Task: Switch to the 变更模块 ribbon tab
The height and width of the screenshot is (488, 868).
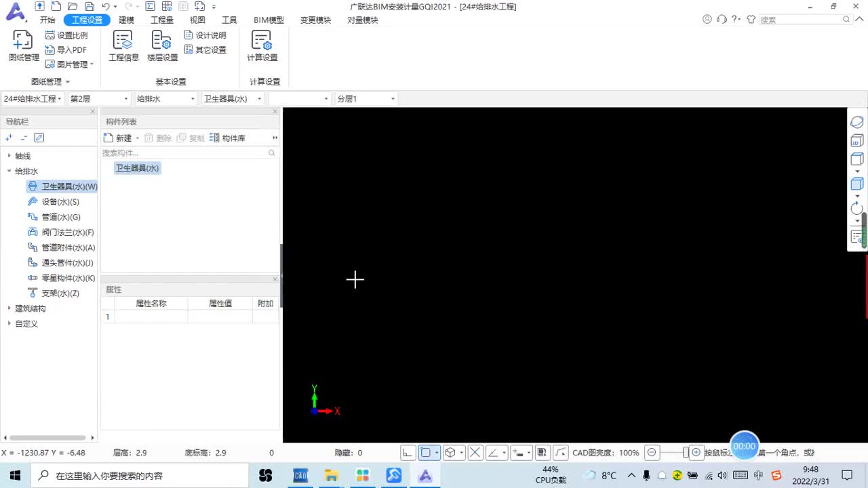Action: pos(315,20)
